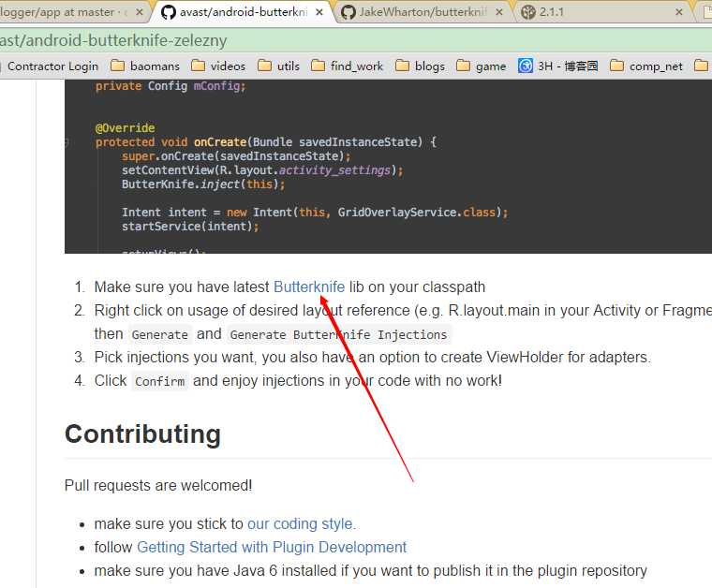Click the Confirm inline code text
This screenshot has width=712, height=588.
point(160,382)
